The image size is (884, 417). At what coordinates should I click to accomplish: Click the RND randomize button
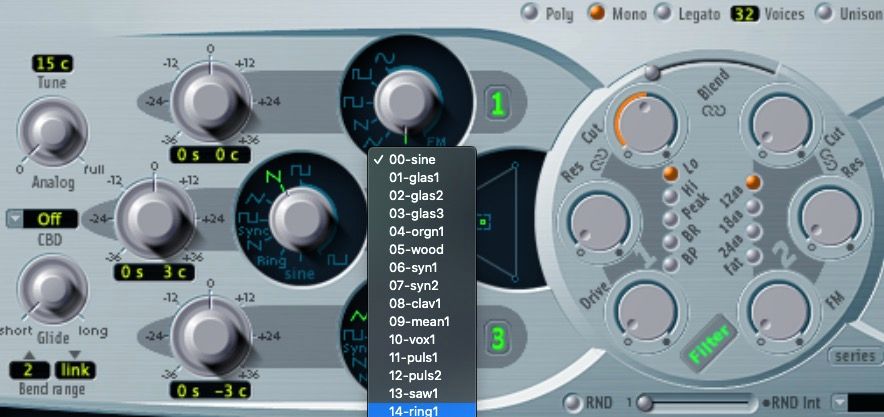572,402
